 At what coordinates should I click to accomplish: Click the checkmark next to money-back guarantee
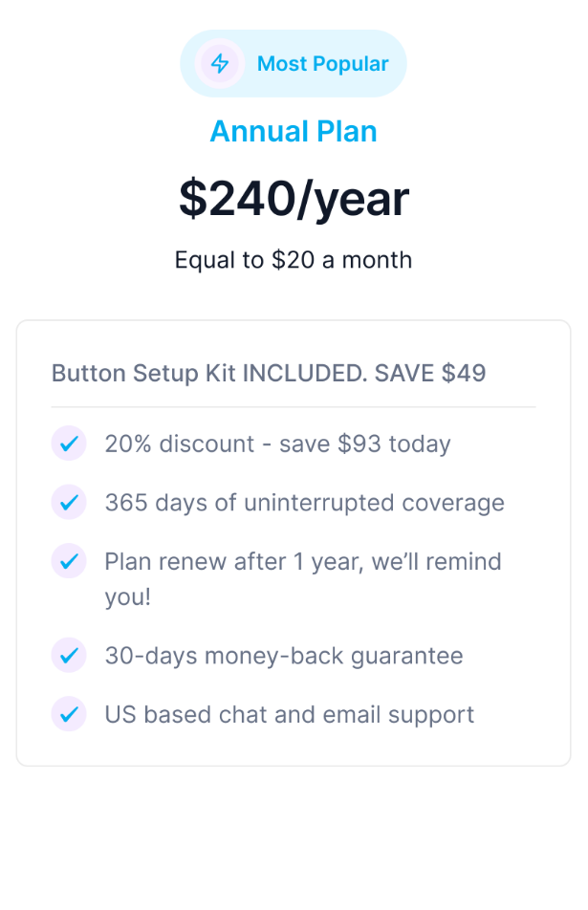69,656
